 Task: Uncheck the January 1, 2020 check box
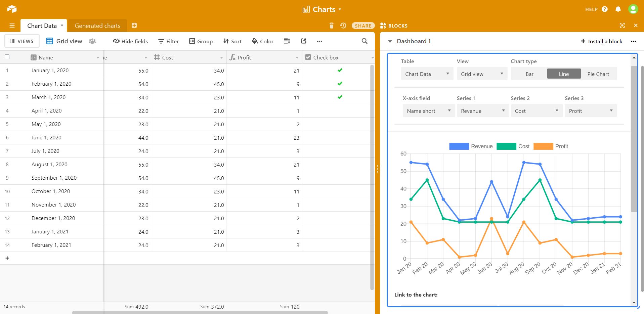coord(340,70)
